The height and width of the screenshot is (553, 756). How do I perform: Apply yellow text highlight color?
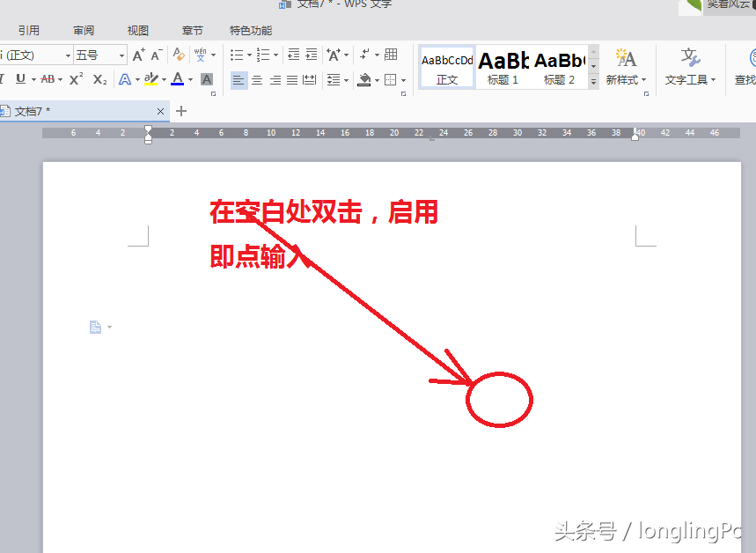tap(151, 79)
